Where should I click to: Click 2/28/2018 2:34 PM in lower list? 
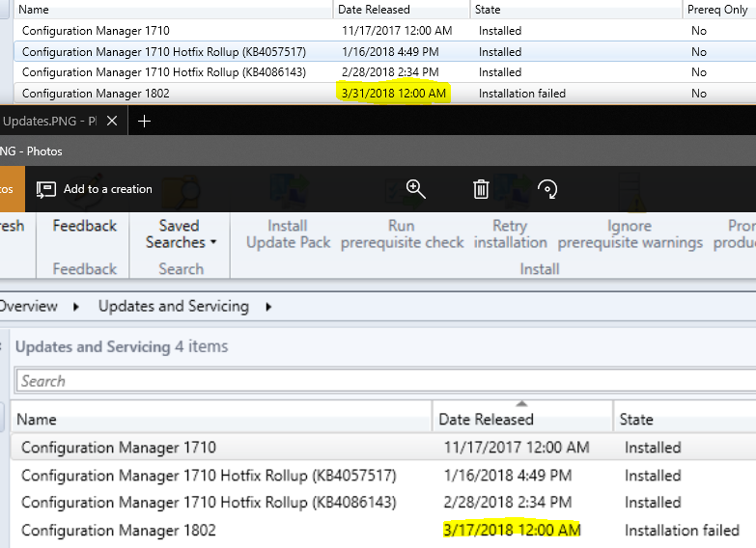508,503
